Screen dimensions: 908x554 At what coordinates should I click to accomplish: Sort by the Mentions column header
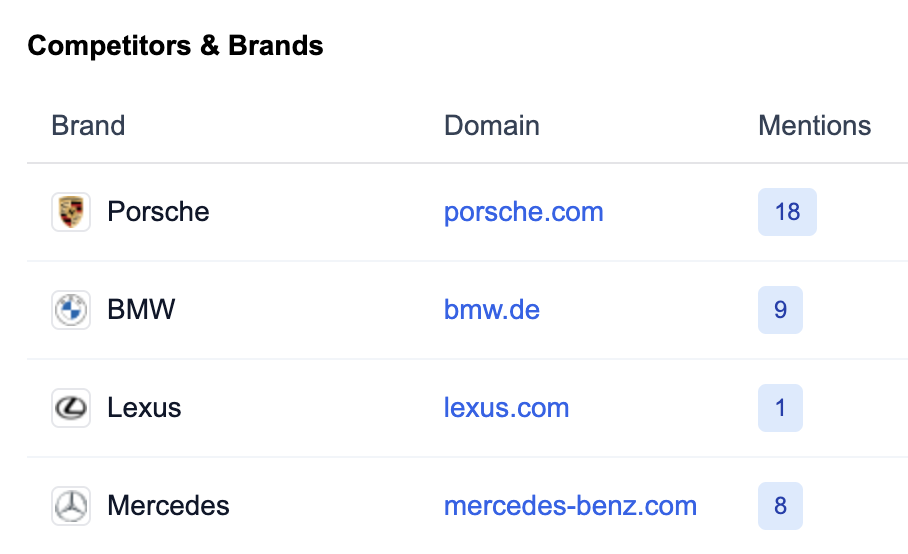(x=814, y=126)
